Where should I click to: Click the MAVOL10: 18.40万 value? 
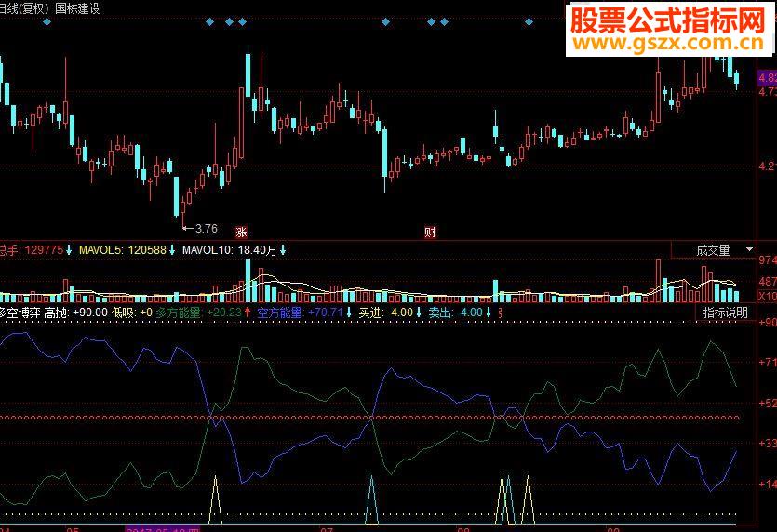coord(230,250)
